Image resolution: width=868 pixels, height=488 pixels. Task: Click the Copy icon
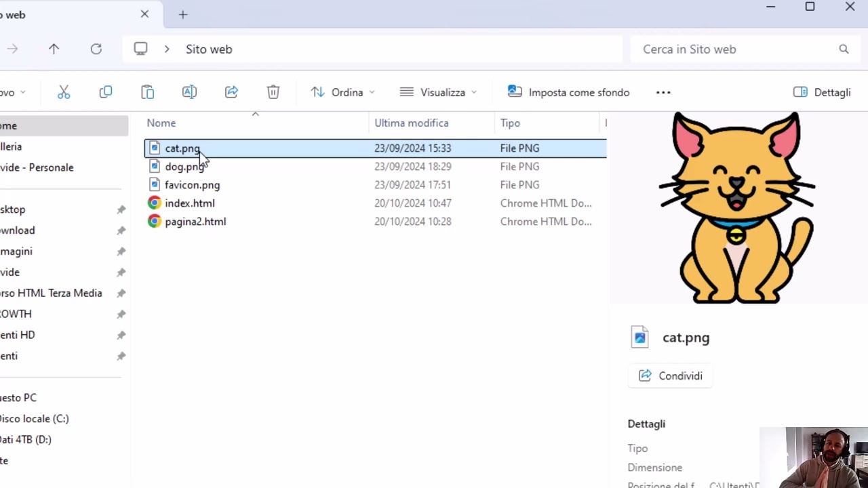(x=105, y=92)
